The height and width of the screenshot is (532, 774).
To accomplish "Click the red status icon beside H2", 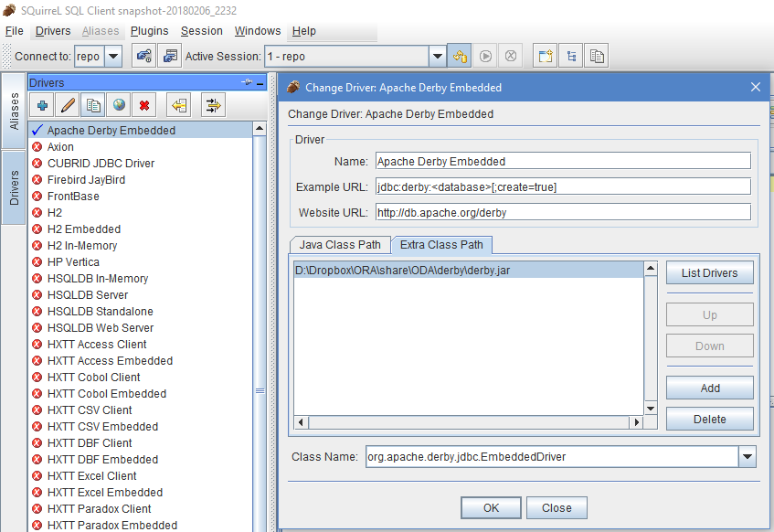I will click(37, 212).
